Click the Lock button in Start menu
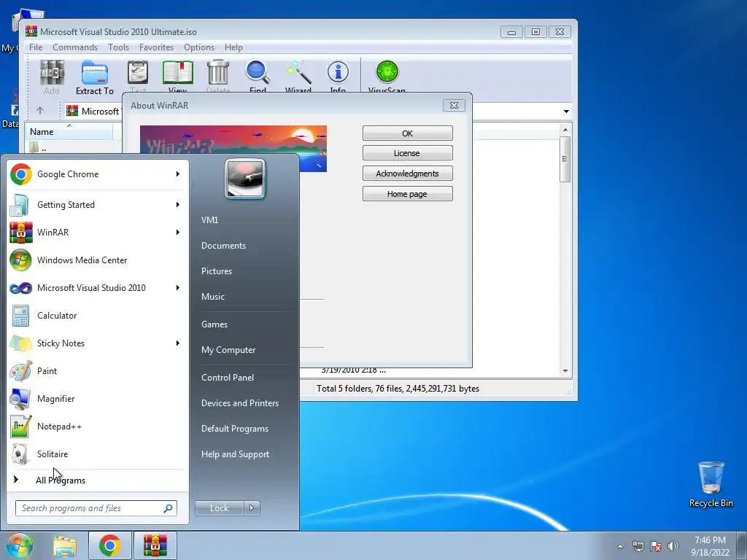747x560 pixels. [x=220, y=508]
